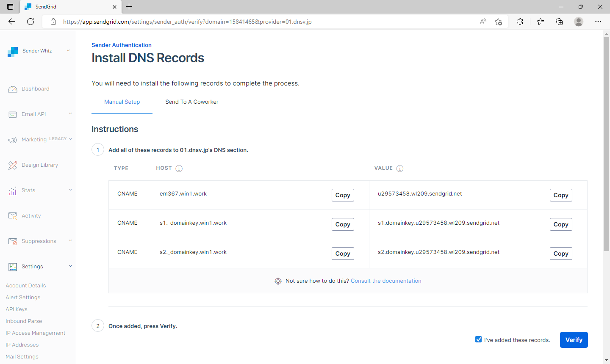Expand the Marketing chevron
Image resolution: width=610 pixels, height=364 pixels.
(70, 139)
